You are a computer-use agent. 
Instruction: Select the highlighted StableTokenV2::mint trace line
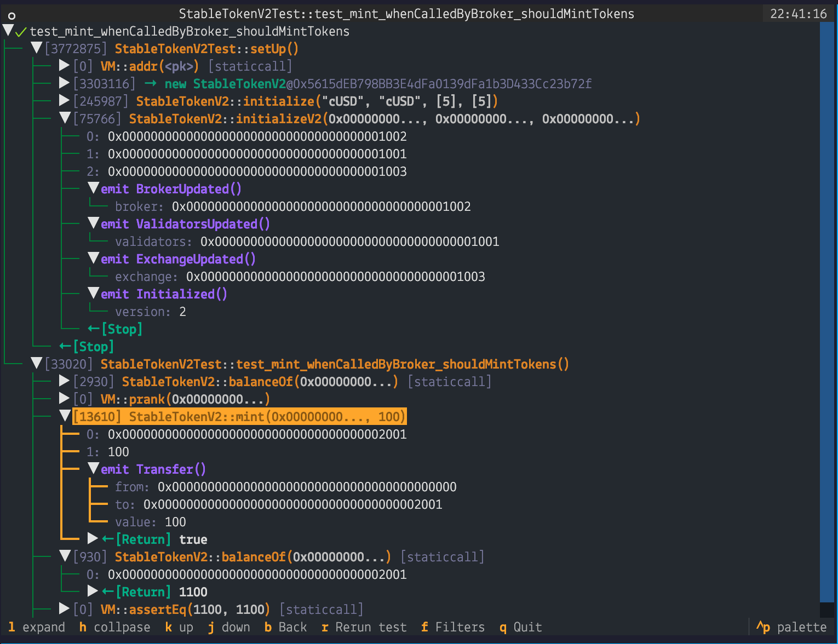click(239, 416)
